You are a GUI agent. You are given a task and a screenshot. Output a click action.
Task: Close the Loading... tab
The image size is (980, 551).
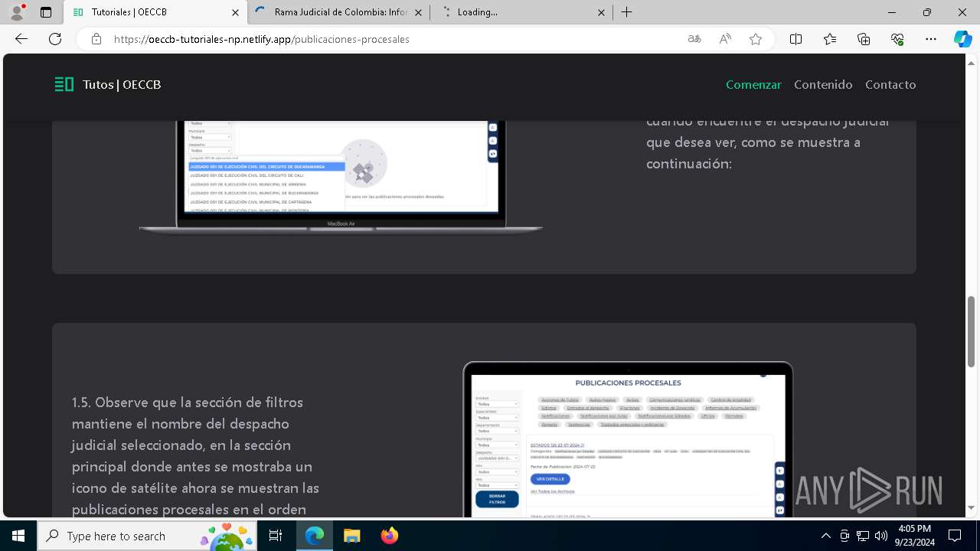[601, 12]
